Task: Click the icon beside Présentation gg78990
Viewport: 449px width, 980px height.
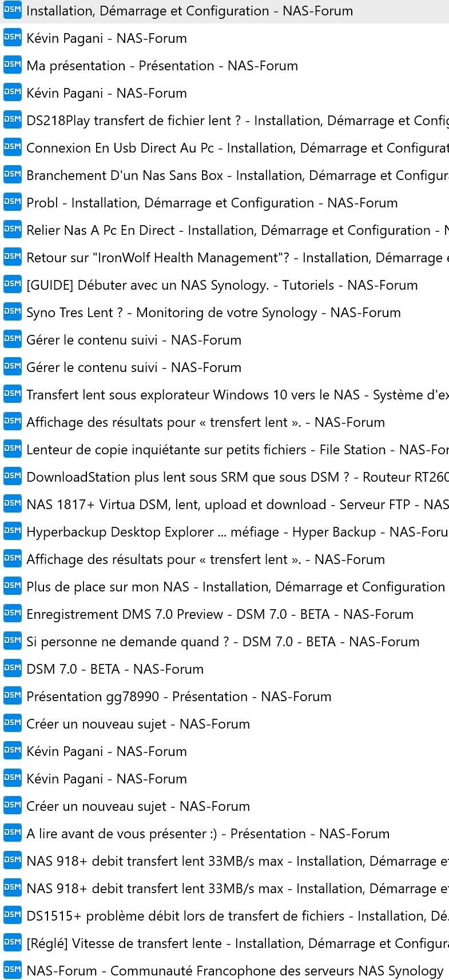Action: (x=12, y=696)
